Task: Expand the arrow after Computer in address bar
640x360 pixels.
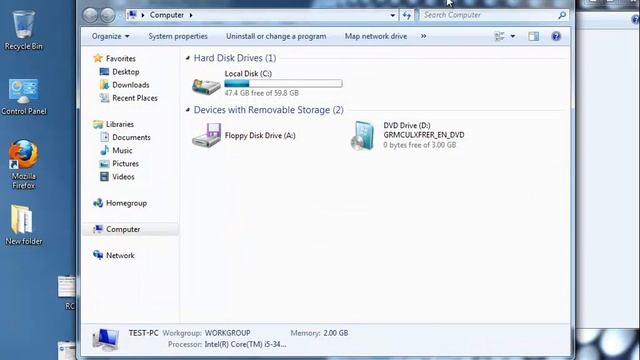Action: [x=191, y=15]
